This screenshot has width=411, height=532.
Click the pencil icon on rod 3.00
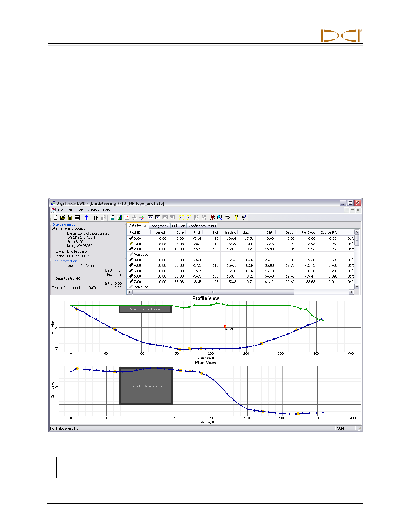(131, 260)
